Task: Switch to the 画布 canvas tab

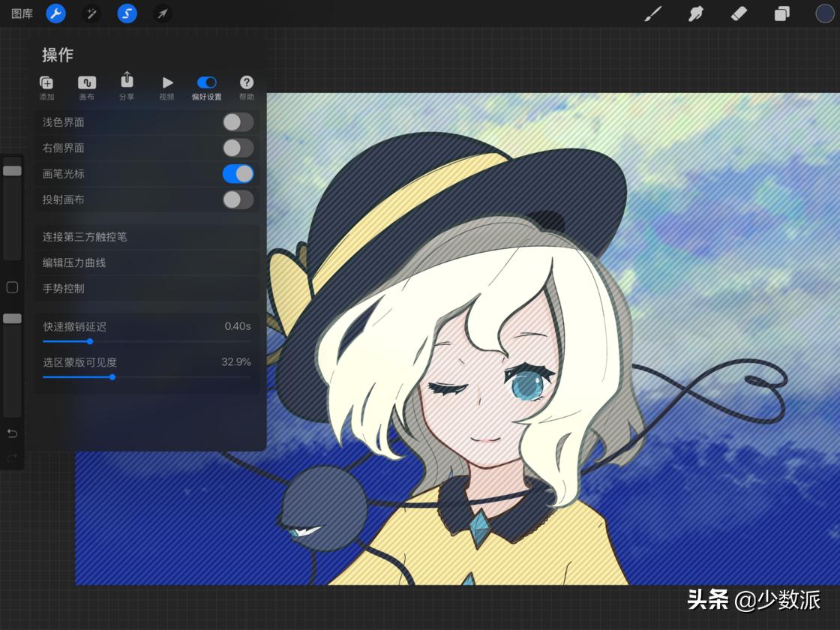Action: pos(87,82)
